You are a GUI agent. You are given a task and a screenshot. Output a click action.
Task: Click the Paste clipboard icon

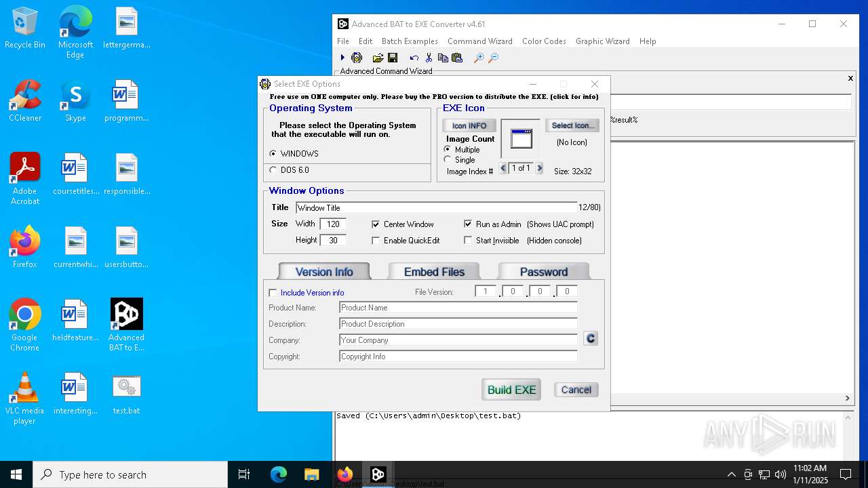[457, 58]
